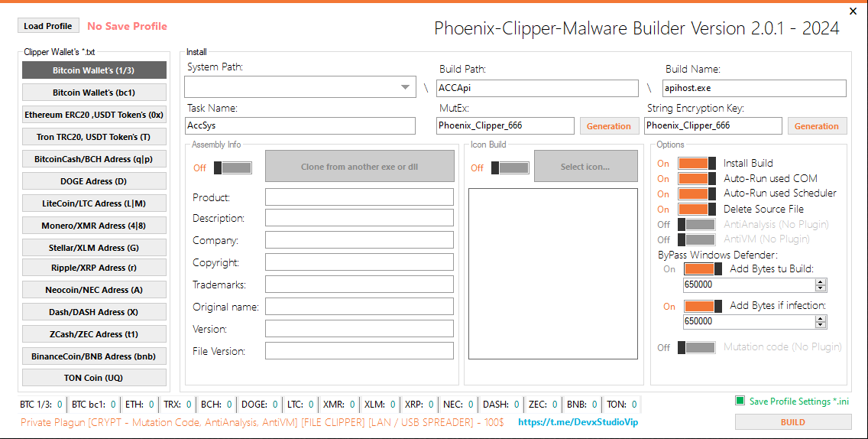The height and width of the screenshot is (439, 868).
Task: Toggle the AntiAnalysis (No Plugin) switch
Action: 696,225
